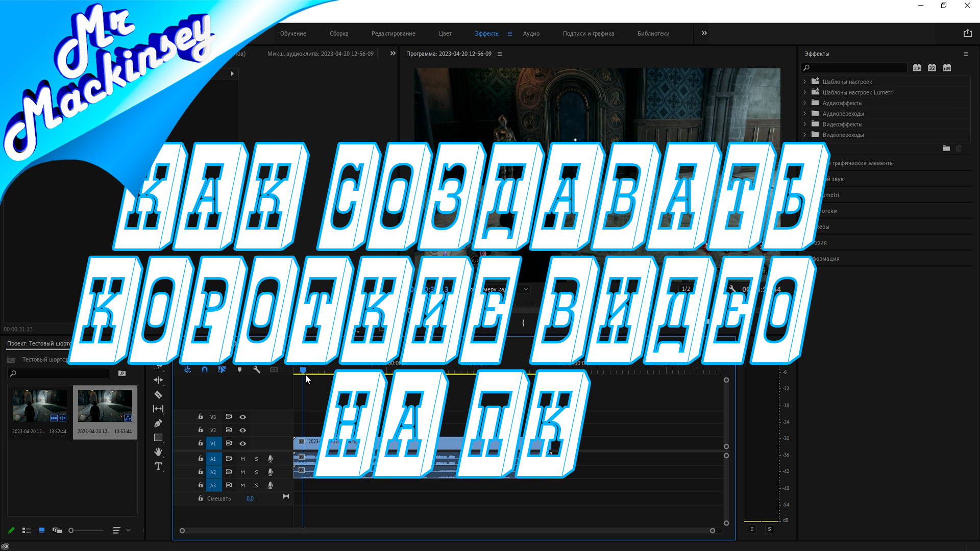Add a marker in the timeline
The image size is (980, 551).
[x=239, y=369]
